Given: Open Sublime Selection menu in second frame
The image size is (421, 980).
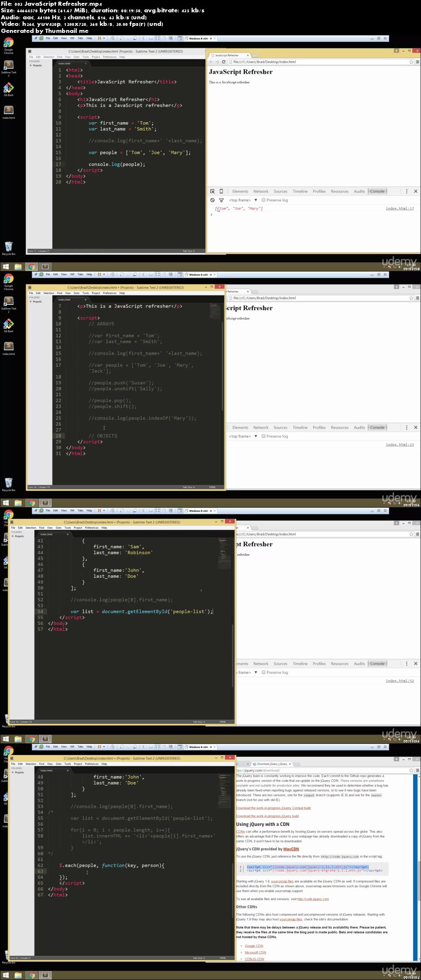Looking at the screenshot, I should click(49, 293).
